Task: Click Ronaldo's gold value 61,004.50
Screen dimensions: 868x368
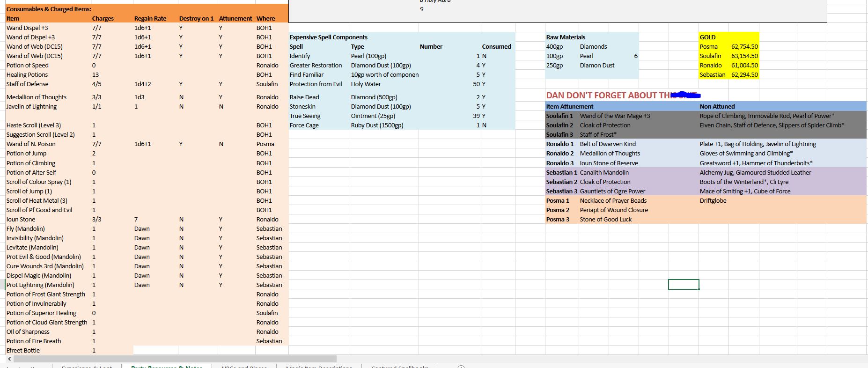Action: 744,65
